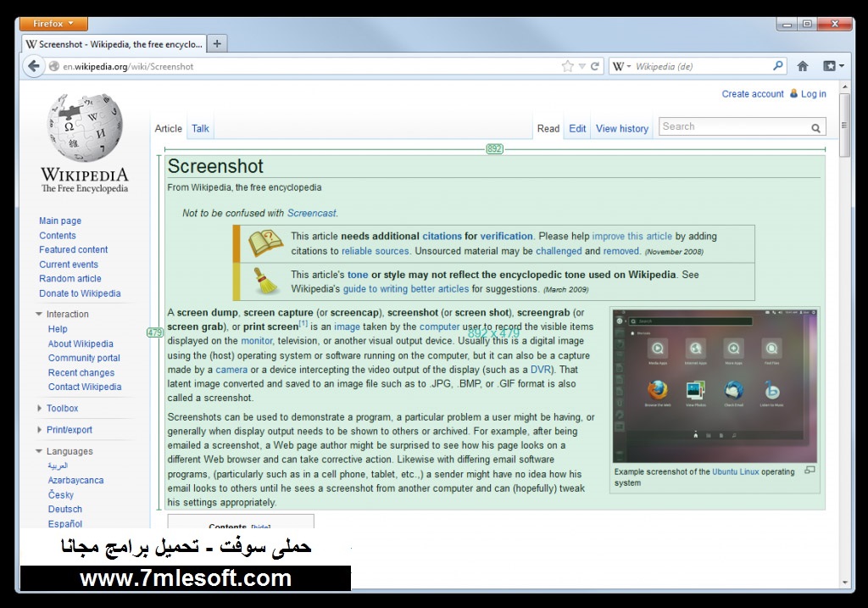
Task: Select the Article tab
Action: [169, 128]
